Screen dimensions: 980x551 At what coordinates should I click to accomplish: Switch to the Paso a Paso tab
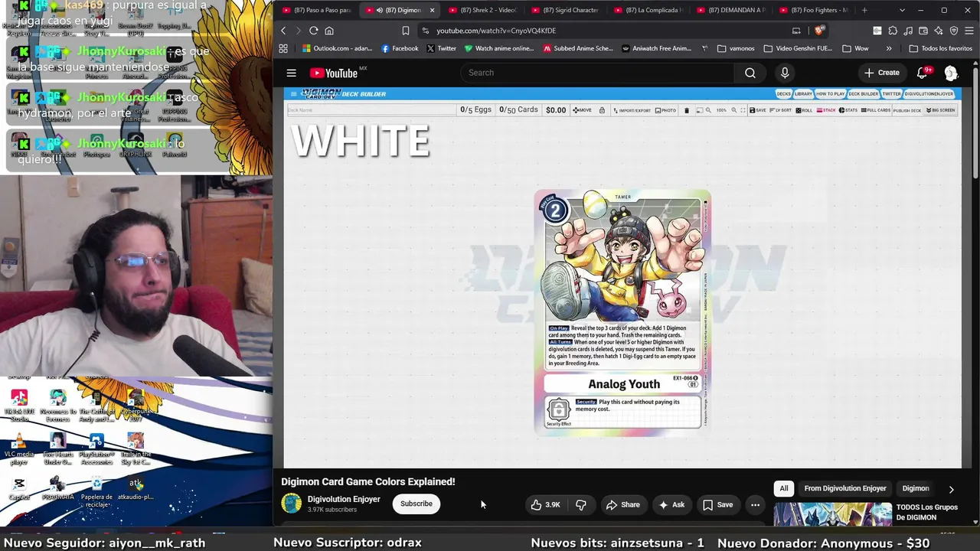tap(316, 10)
